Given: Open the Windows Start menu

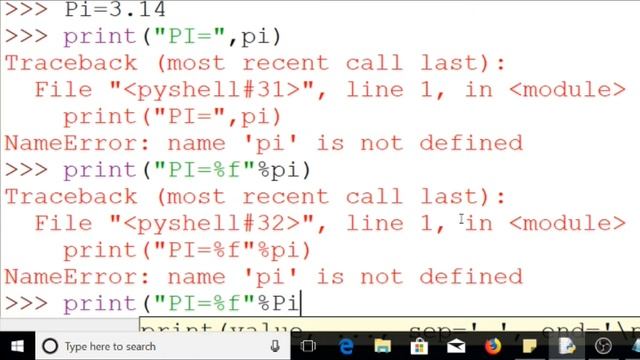Looking at the screenshot, I should tap(17, 346).
